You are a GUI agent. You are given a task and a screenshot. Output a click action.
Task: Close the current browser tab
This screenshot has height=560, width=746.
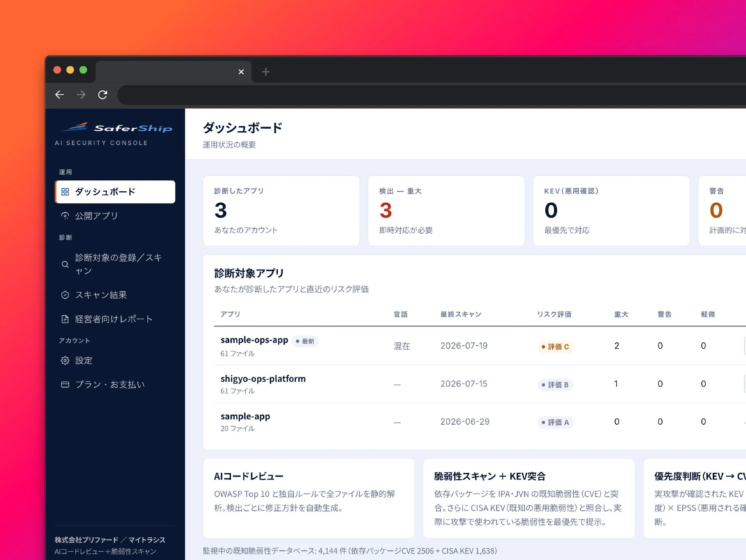pyautogui.click(x=241, y=72)
